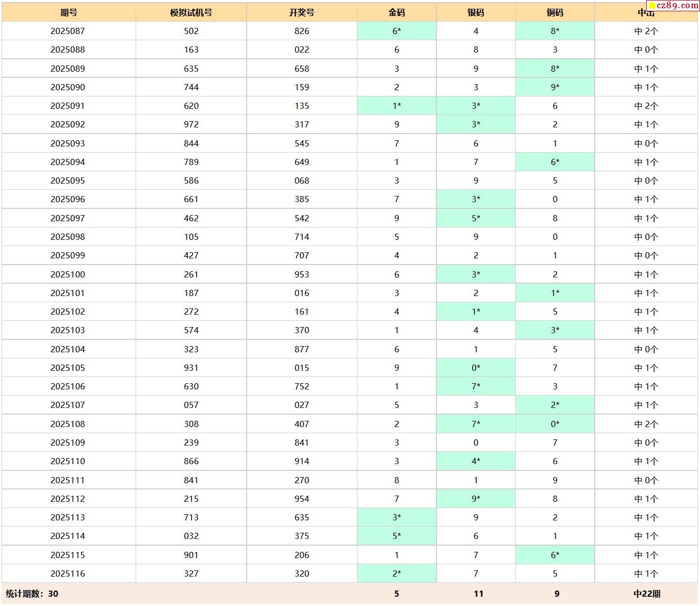The image size is (700, 606).
Task: Click draw number 707 in row 2025099
Action: [302, 255]
